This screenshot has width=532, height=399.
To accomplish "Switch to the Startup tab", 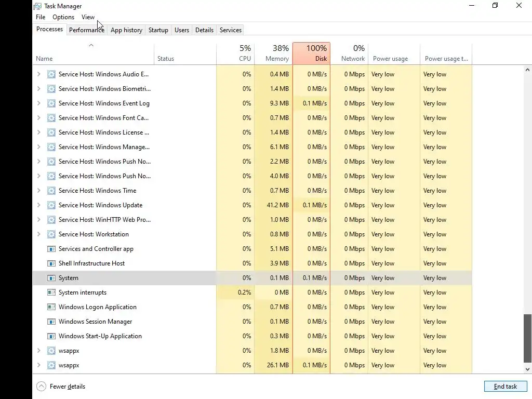I will (x=158, y=30).
